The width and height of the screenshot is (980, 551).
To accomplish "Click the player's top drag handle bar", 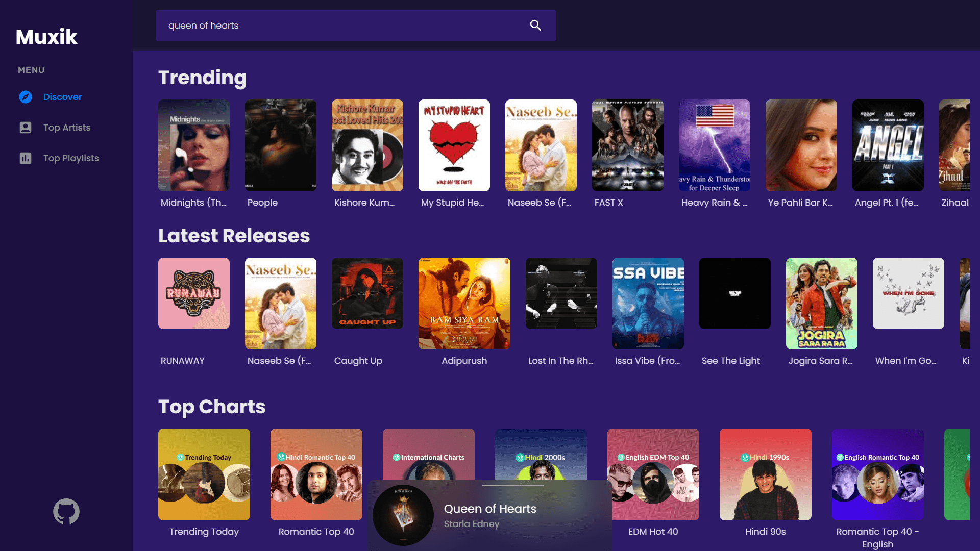I will coord(513,485).
